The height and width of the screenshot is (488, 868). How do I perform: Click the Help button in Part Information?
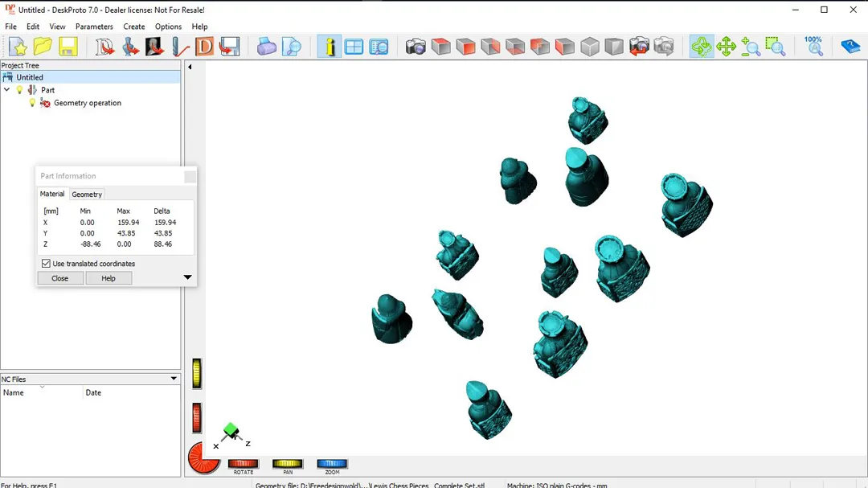coord(108,278)
